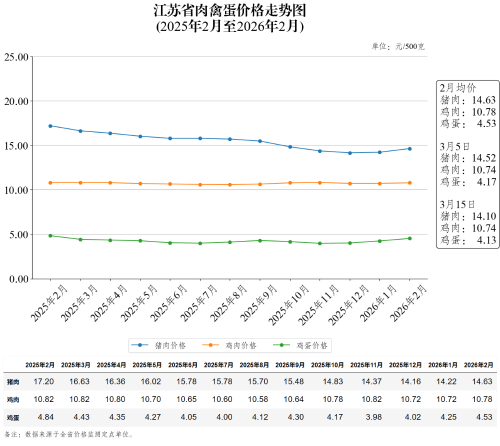Click the 3月15日 heading in info box
The width and height of the screenshot is (500, 446).
coord(457,204)
